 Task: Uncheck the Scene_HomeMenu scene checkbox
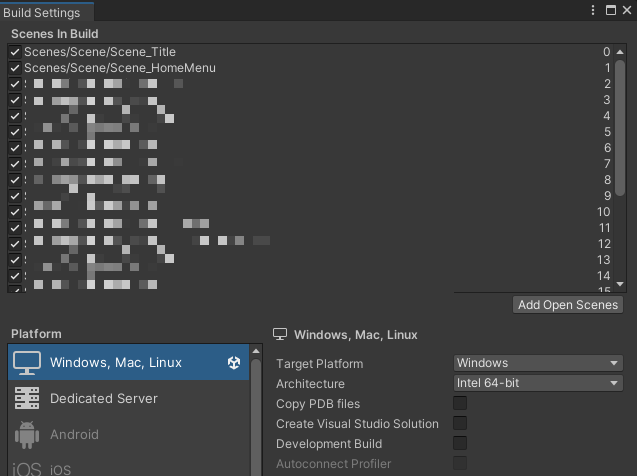coord(15,68)
